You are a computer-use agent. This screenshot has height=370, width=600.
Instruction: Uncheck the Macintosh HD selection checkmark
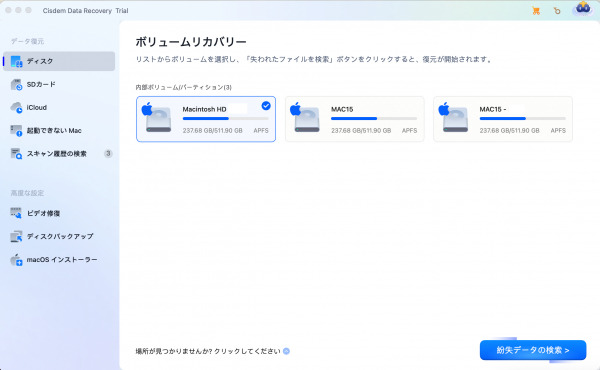(x=266, y=106)
